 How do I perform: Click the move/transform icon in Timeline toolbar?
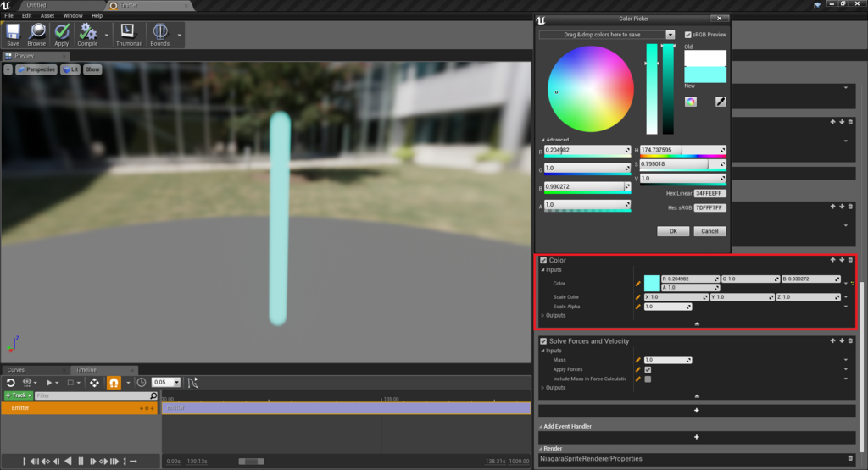tap(95, 383)
